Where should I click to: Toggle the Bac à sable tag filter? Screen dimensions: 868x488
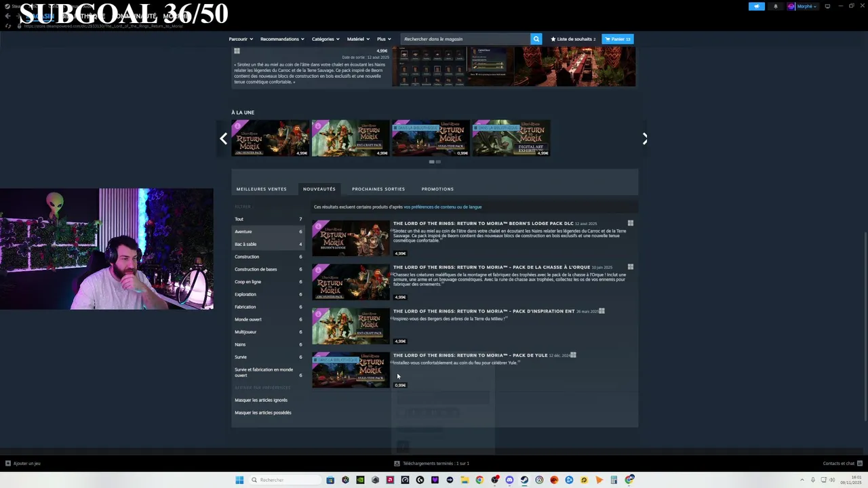tap(269, 244)
